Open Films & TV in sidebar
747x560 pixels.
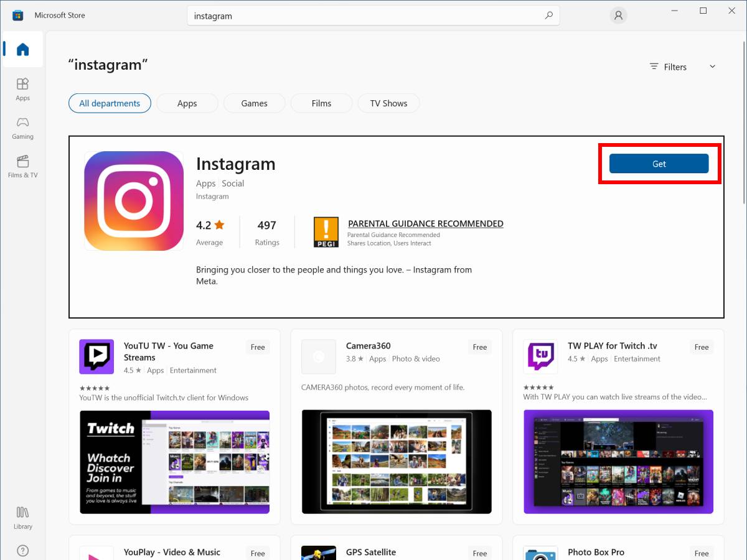(x=23, y=166)
